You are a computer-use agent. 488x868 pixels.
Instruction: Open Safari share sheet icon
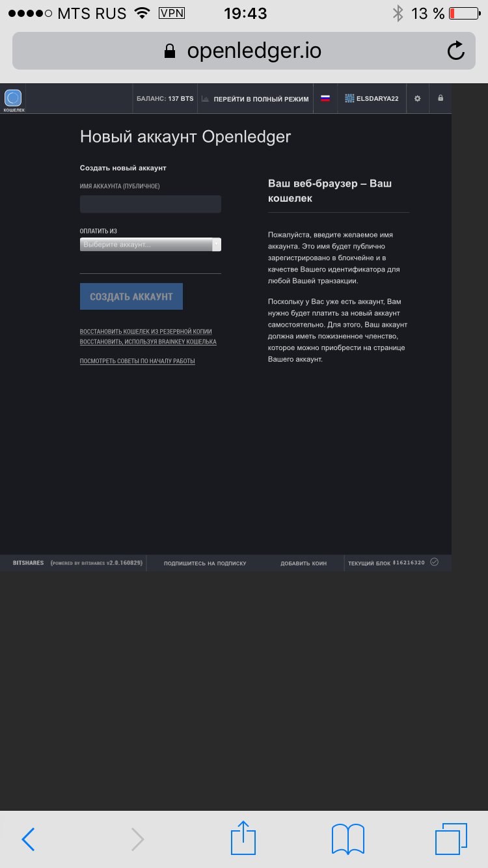[244, 837]
